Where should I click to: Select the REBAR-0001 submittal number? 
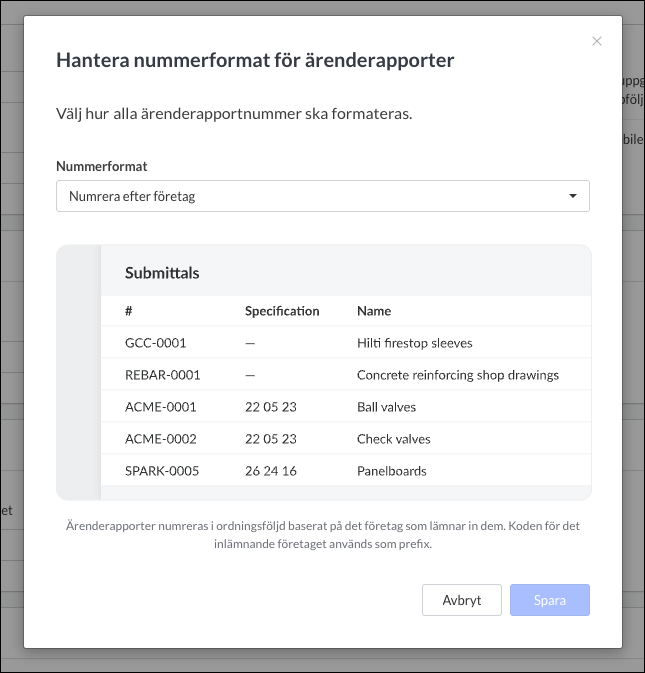(x=163, y=375)
